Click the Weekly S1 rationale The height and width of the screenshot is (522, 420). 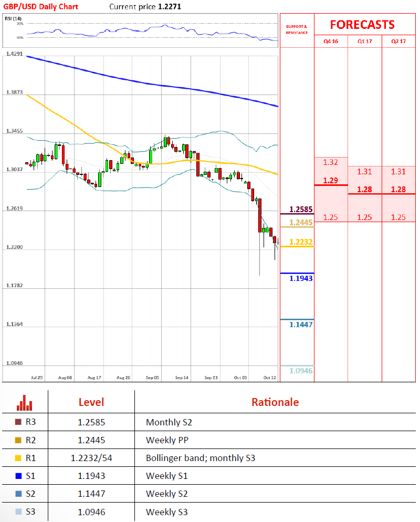[167, 476]
